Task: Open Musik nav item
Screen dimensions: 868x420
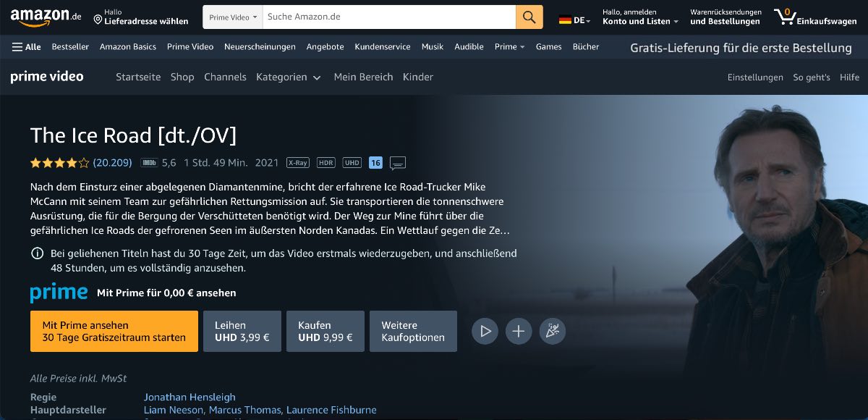Action: (x=433, y=46)
